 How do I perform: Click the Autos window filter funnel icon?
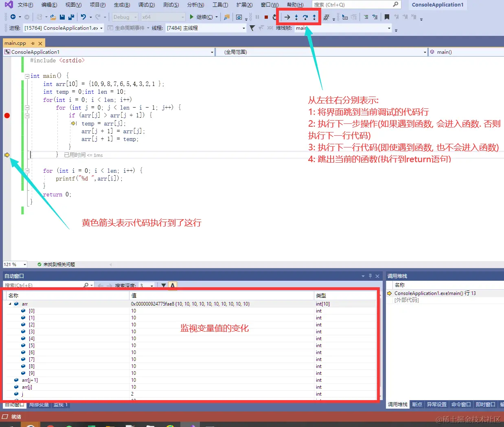[x=164, y=285]
